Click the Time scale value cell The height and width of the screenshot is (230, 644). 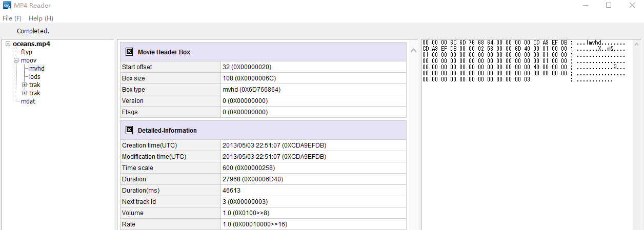313,168
